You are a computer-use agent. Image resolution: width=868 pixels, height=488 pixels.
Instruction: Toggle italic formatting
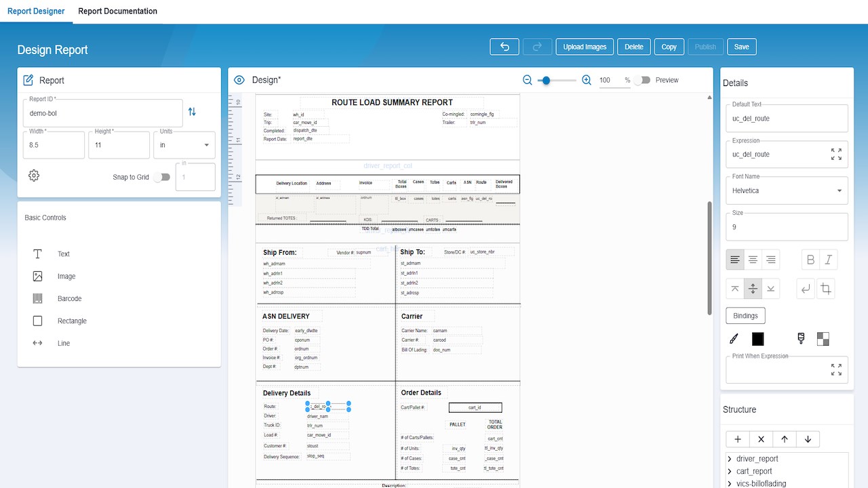828,260
